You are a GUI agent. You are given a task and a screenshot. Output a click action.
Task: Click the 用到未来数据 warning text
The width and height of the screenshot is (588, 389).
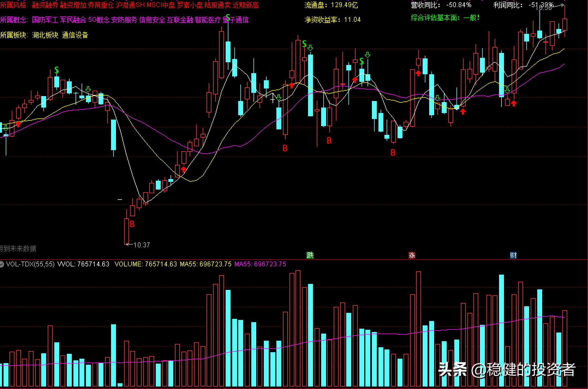[18, 248]
